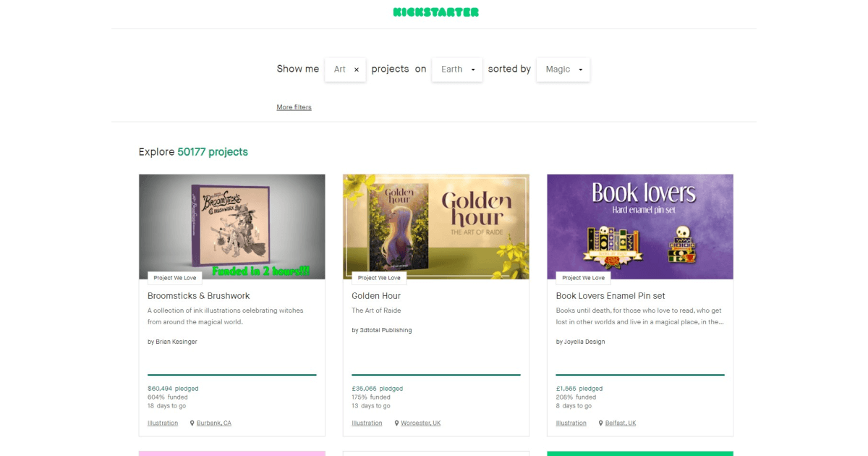Image resolution: width=868 pixels, height=456 pixels.
Task: Click Golden Hour funding progress bar
Action: 436,375
